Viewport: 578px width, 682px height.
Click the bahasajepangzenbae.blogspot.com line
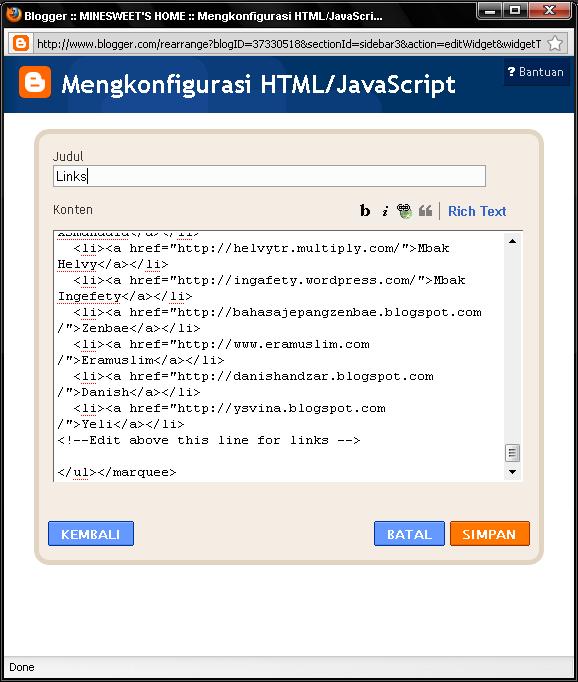tap(277, 313)
